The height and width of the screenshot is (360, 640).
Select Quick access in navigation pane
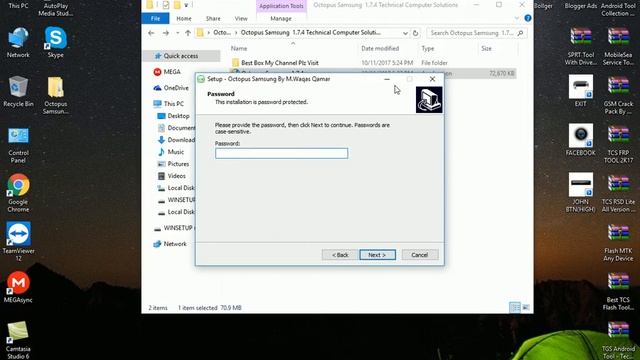click(181, 56)
